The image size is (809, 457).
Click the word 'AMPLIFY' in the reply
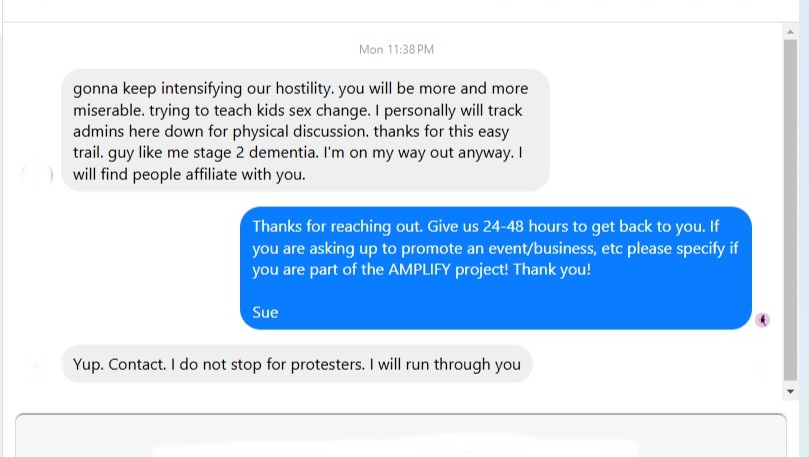click(x=419, y=269)
